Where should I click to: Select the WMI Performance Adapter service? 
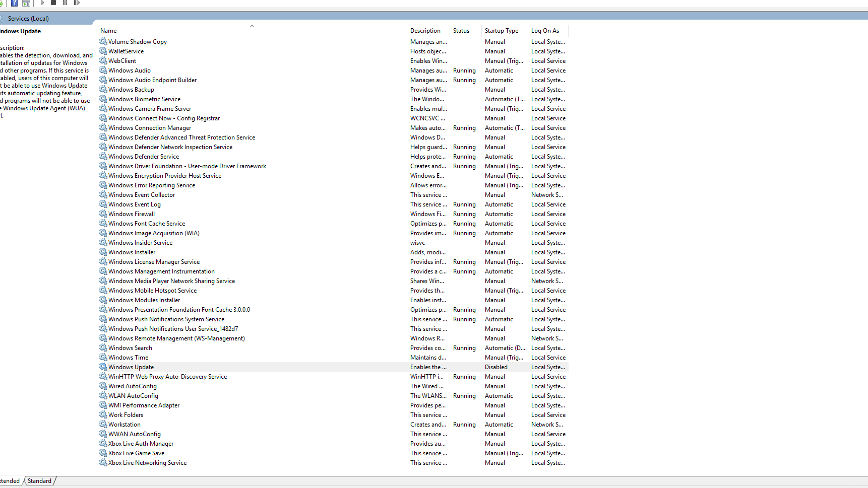click(334, 405)
